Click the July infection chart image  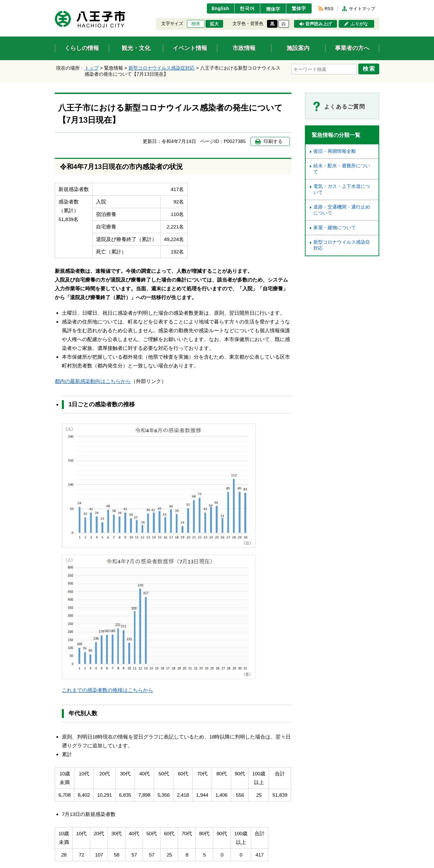159,617
